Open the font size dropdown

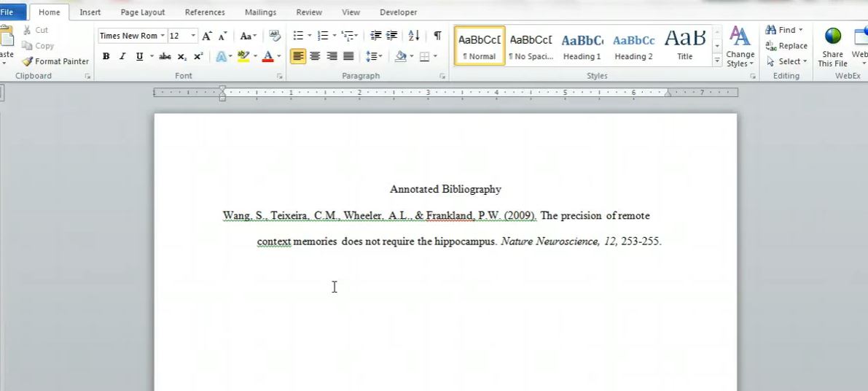pos(193,36)
